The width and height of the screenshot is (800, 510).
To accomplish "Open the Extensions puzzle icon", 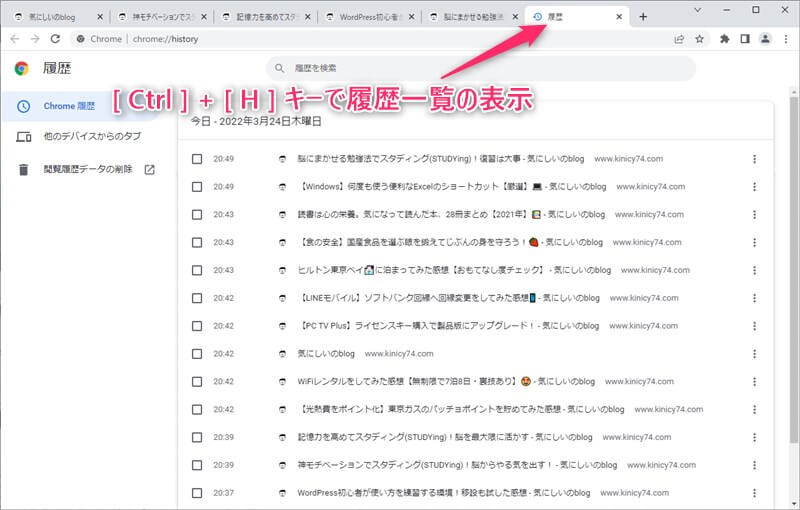I will 724,39.
